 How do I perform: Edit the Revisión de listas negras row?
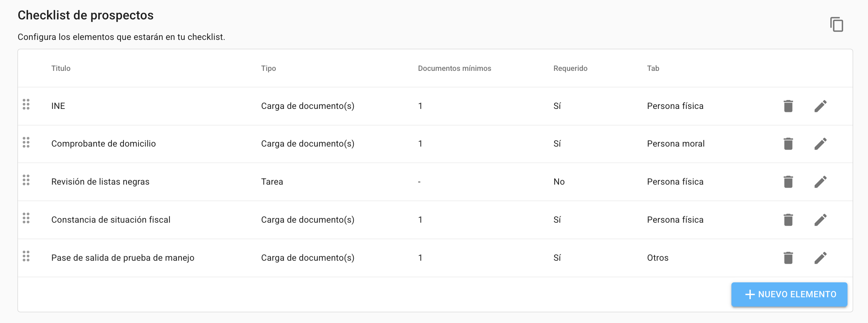(820, 182)
